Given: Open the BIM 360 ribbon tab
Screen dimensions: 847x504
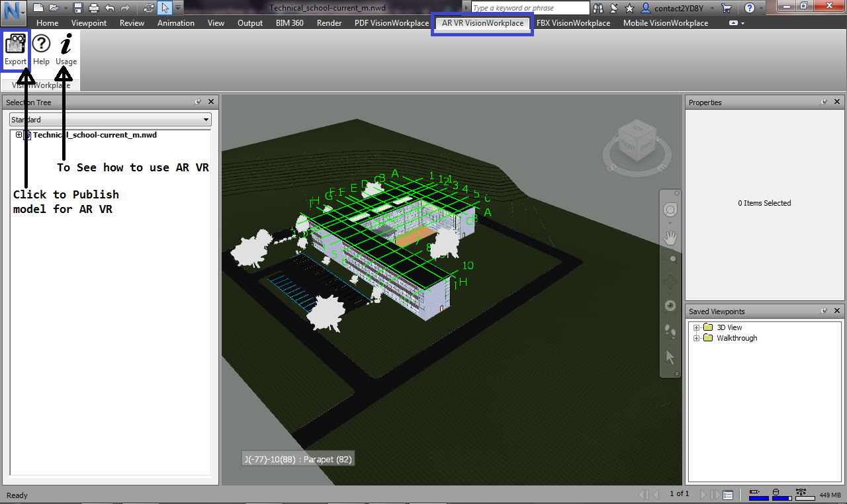Looking at the screenshot, I should pos(289,22).
